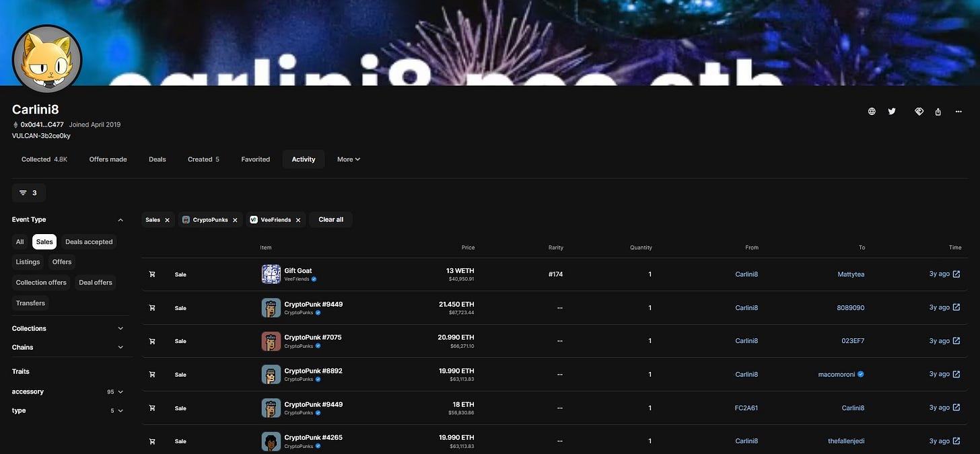Open the external link icon in Gift Goat row
Viewport: 980px width, 454px height.
pos(956,274)
